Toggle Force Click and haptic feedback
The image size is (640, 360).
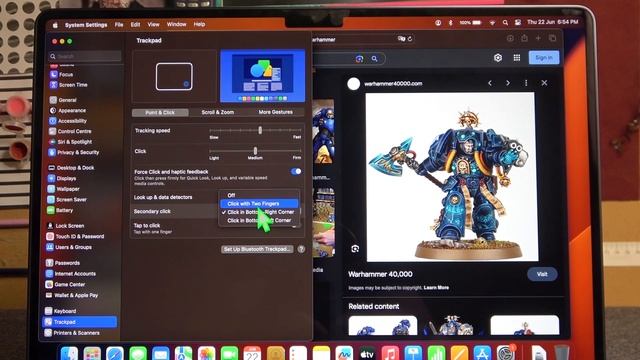coord(296,171)
